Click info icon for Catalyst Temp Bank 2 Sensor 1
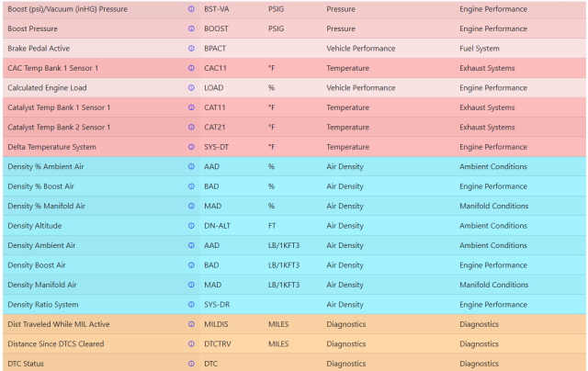The image size is (588, 371). (191, 128)
